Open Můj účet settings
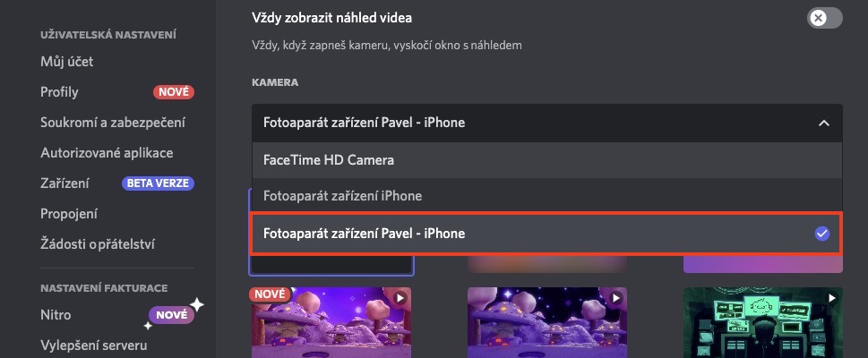Image resolution: width=868 pixels, height=358 pixels. pyautogui.click(x=67, y=62)
